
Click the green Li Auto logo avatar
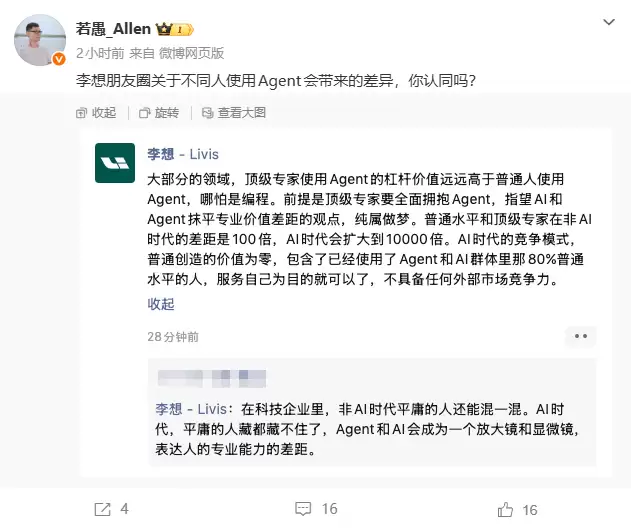tap(115, 163)
